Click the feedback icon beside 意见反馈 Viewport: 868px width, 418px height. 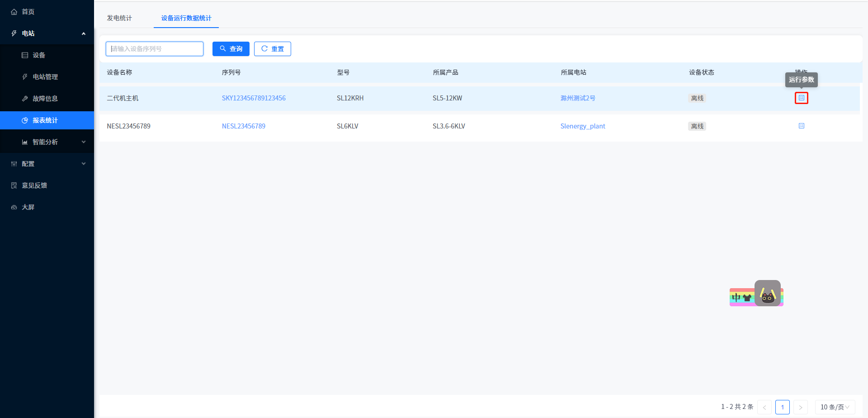(x=14, y=185)
